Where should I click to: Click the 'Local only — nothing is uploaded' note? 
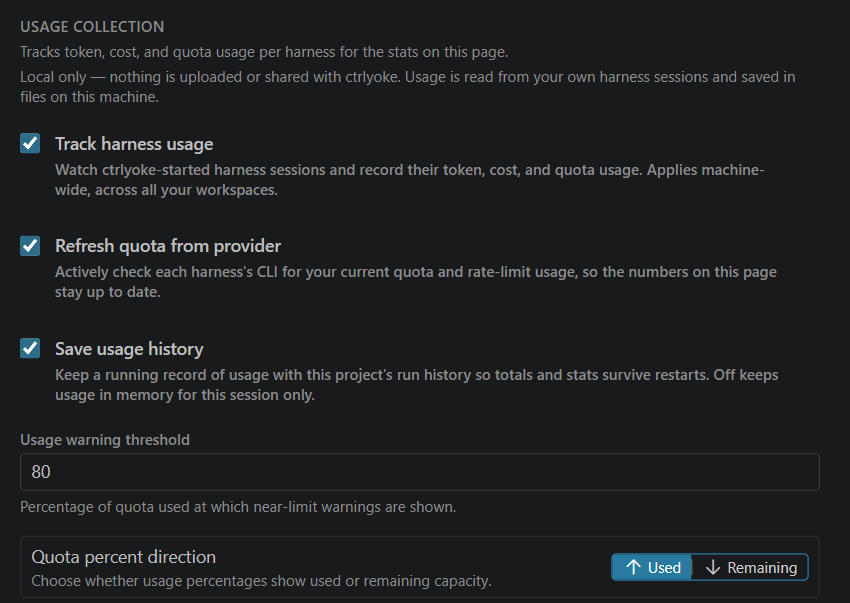coord(408,87)
